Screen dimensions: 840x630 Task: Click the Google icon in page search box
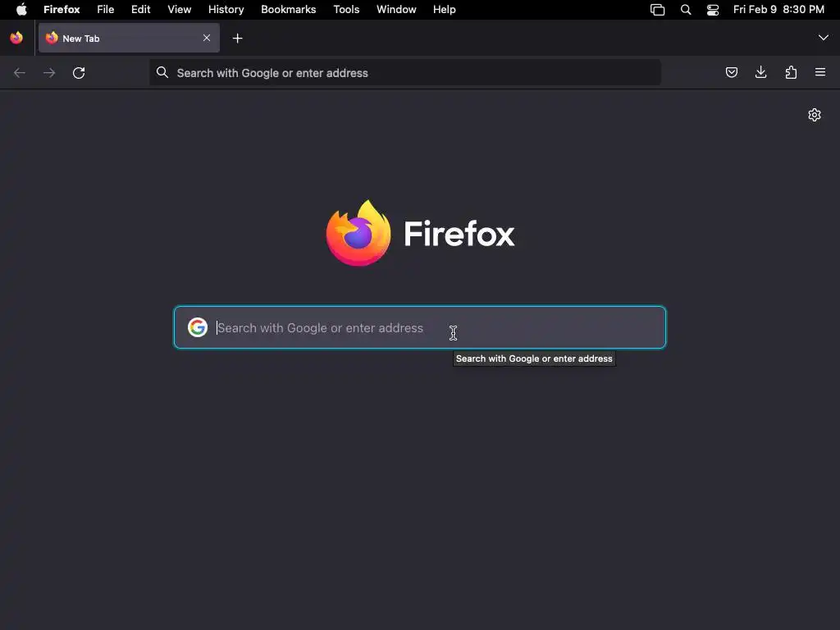(198, 327)
